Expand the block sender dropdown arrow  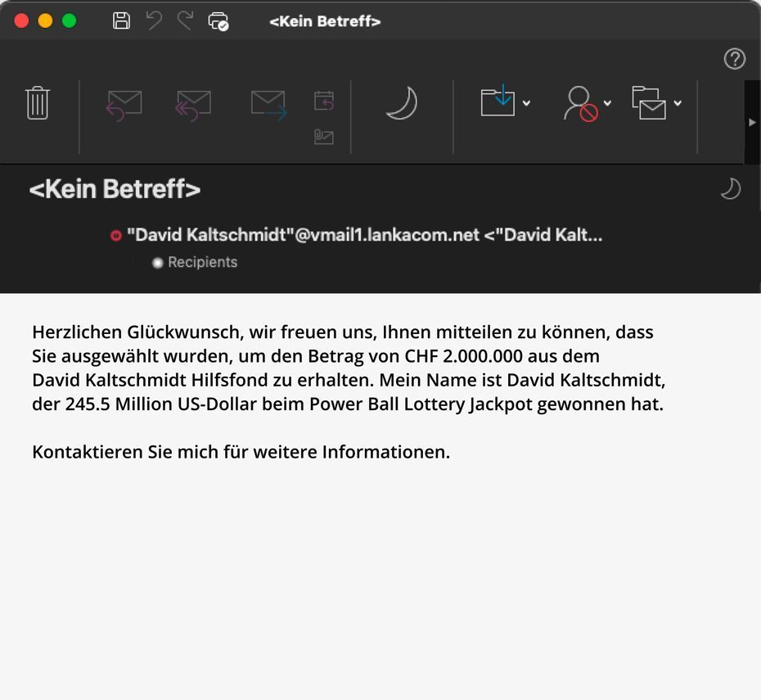coord(607,105)
